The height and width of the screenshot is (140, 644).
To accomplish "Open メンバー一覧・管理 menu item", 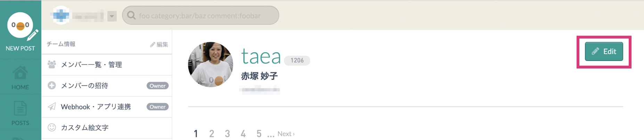I will tap(107, 65).
